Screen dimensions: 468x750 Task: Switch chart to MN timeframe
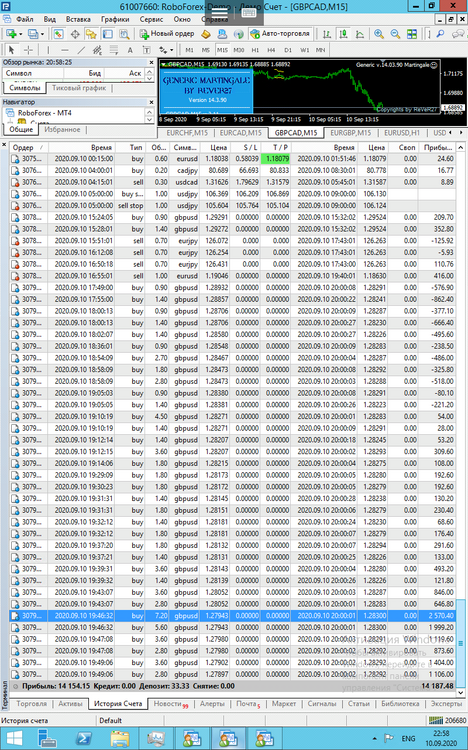[321, 50]
